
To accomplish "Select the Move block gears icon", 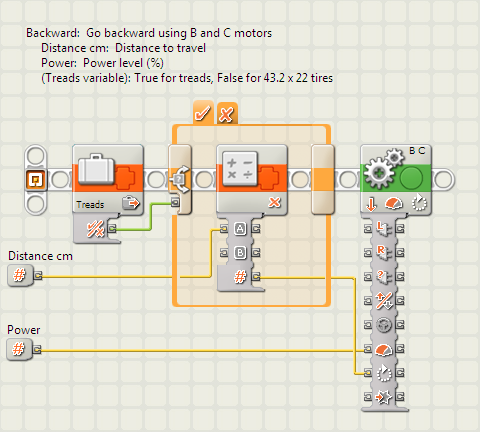I will [383, 169].
